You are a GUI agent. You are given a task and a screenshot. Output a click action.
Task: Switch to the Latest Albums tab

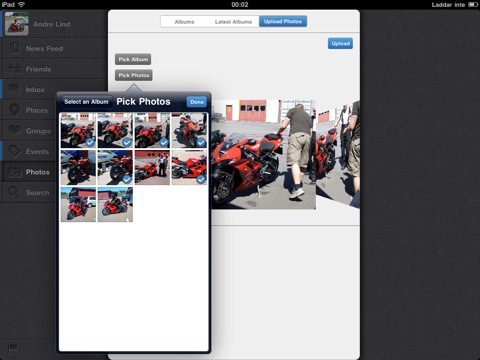tap(233, 22)
